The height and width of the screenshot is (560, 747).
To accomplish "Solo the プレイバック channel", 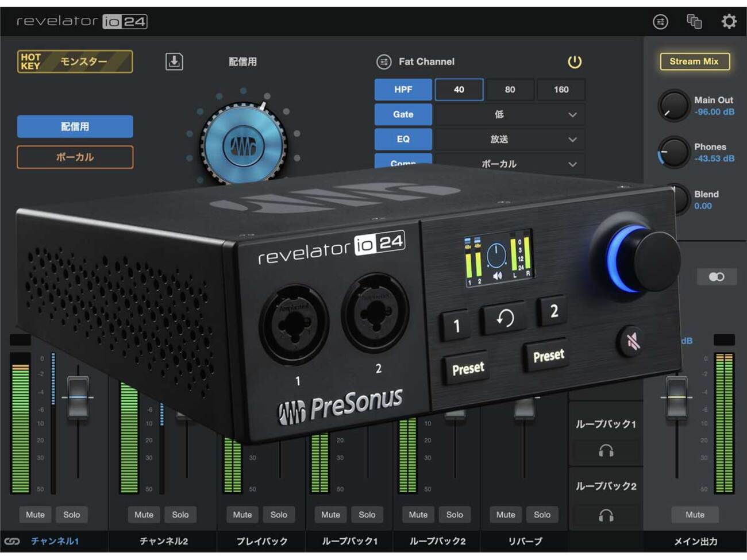I will pyautogui.click(x=279, y=515).
